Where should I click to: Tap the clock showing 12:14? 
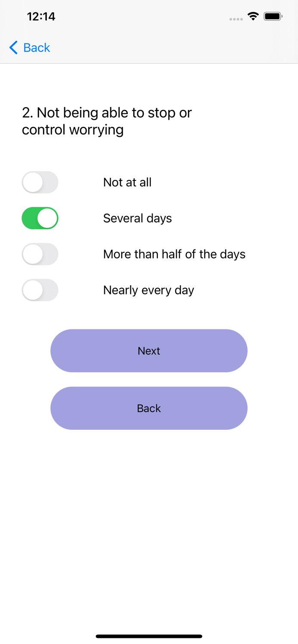click(x=41, y=16)
